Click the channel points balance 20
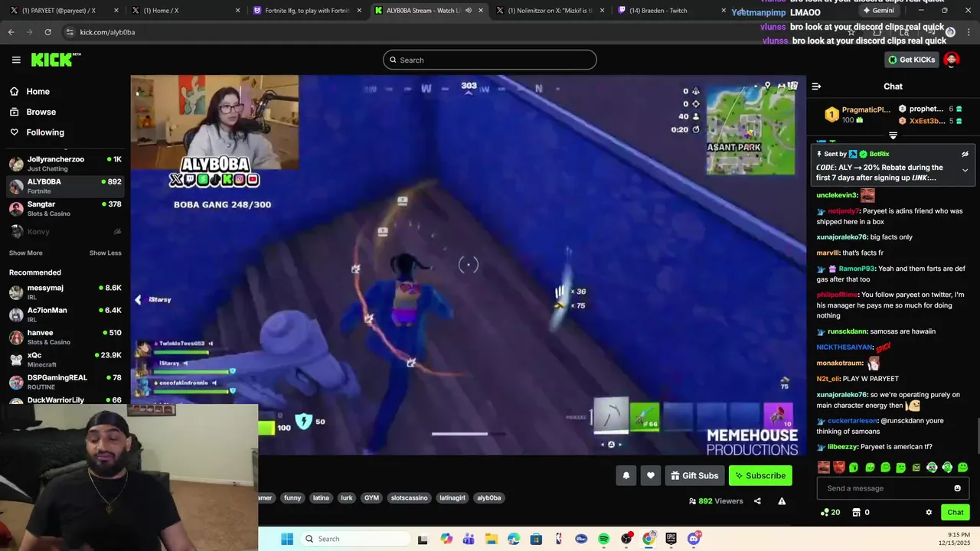Image resolution: width=980 pixels, height=551 pixels. pyautogui.click(x=830, y=512)
